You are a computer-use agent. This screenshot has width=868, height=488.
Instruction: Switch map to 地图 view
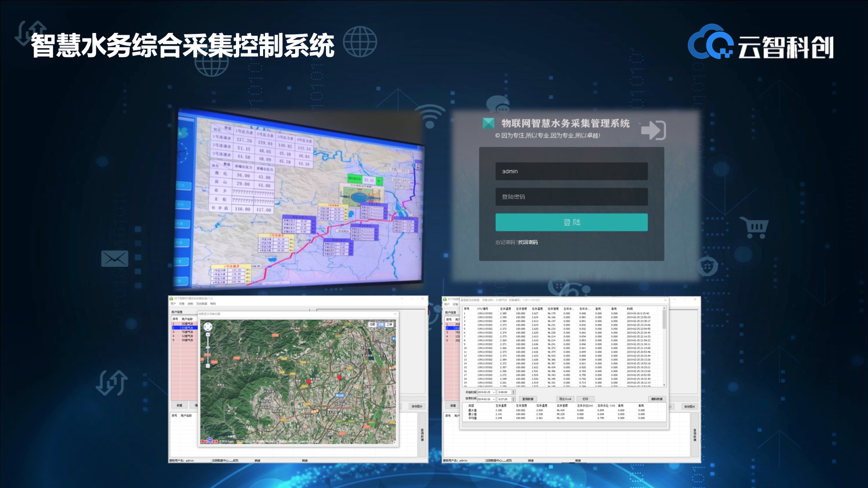tap(372, 324)
